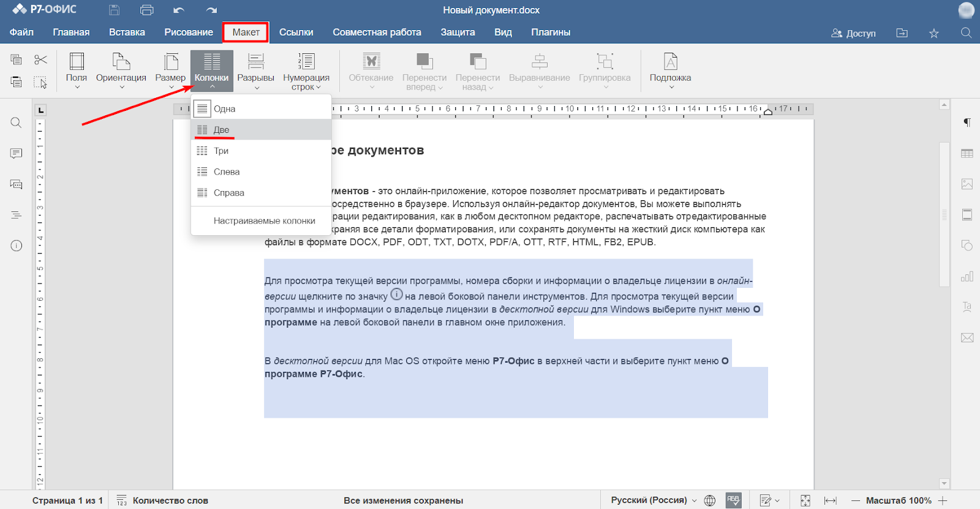Toggle the ruler tab stop selector

pos(41,110)
